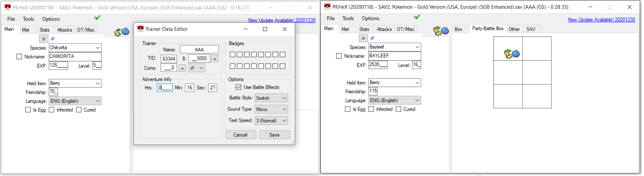Open the Held Item dropdown for Bayleef
Screen dimensions: 644x176
(x=394, y=83)
